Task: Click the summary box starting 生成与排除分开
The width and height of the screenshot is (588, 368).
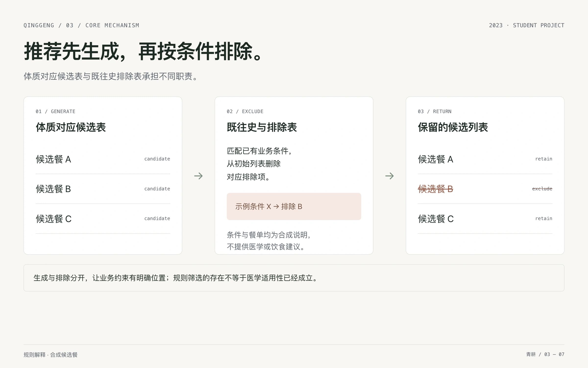Action: [294, 278]
